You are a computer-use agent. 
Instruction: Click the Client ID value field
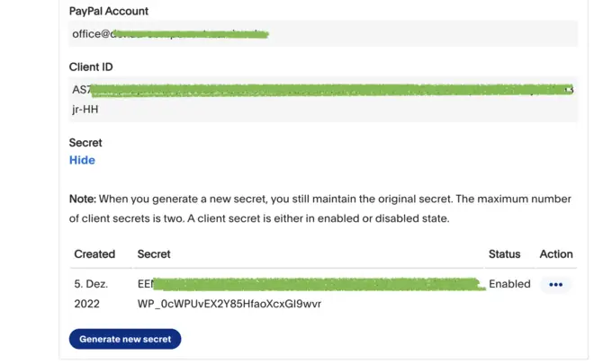322,99
